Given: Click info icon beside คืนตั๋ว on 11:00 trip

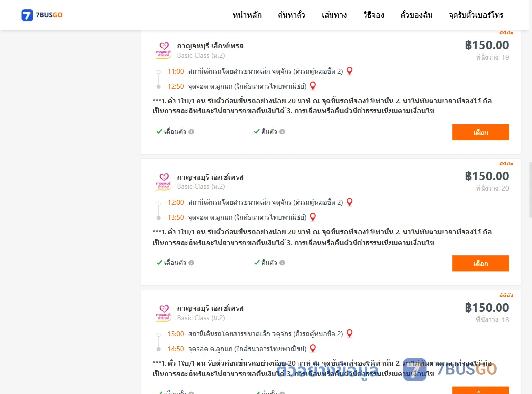Looking at the screenshot, I should tap(282, 131).
